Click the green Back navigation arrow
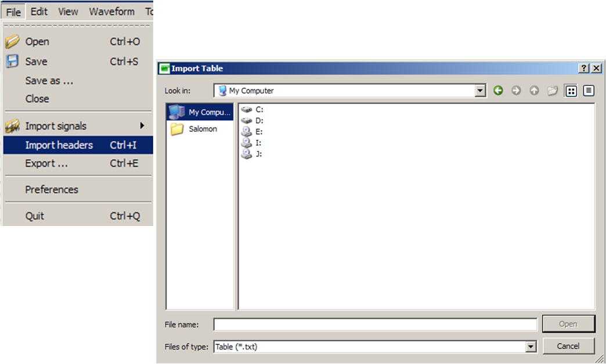This screenshot has height=364, width=606. coord(498,91)
